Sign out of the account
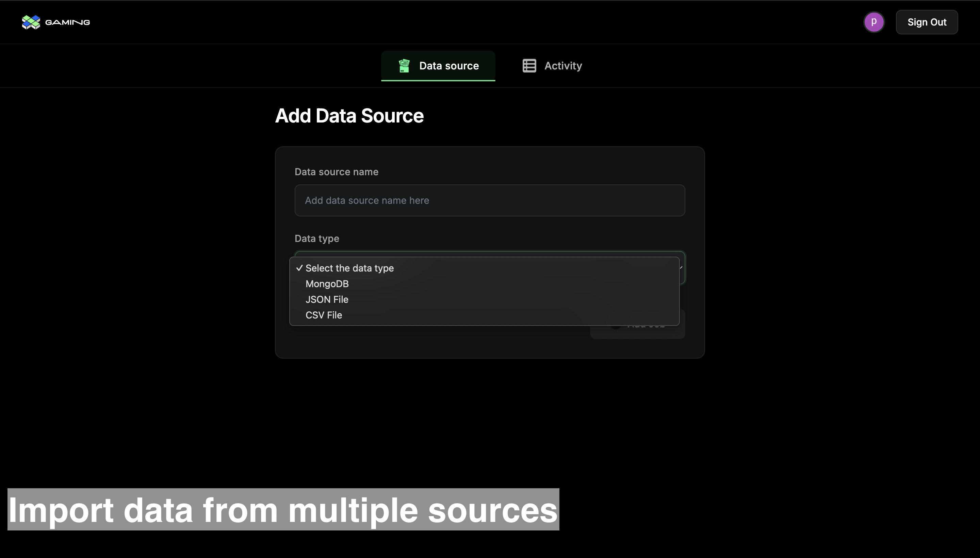 click(926, 22)
